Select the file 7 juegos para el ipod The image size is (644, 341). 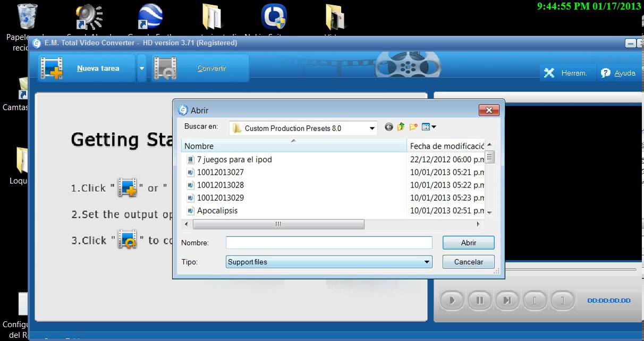click(x=234, y=159)
